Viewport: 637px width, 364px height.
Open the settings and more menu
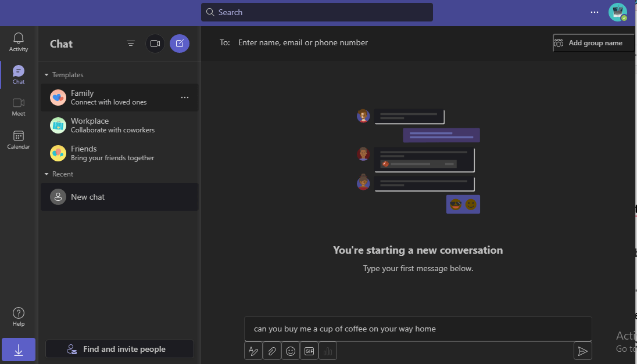[x=594, y=12]
